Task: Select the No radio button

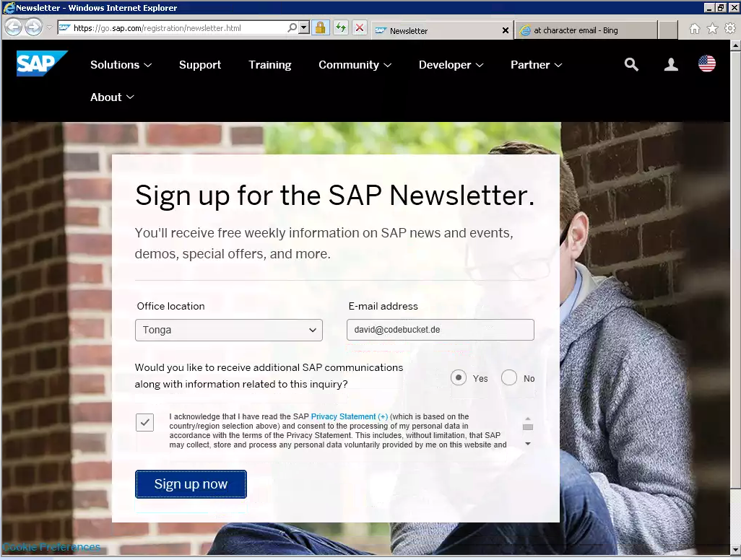Action: tap(509, 377)
